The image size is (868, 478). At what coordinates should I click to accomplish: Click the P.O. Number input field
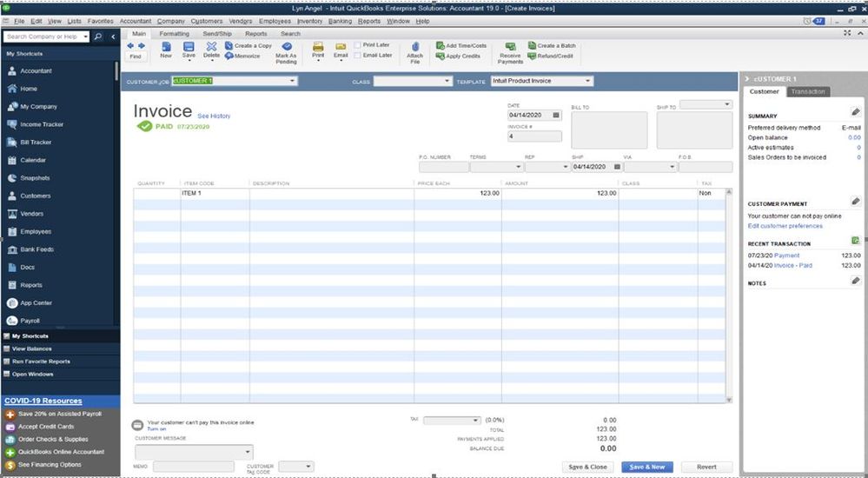[x=443, y=167]
